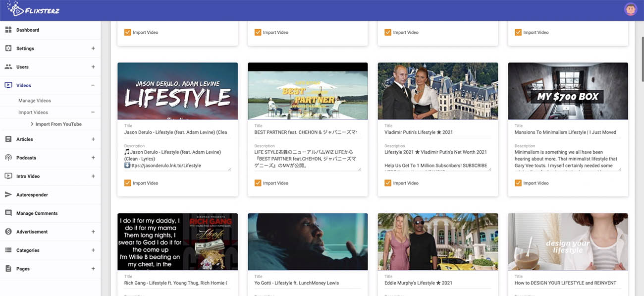644x296 pixels.
Task: Expand the Articles menu plus sign
Action: tap(93, 139)
